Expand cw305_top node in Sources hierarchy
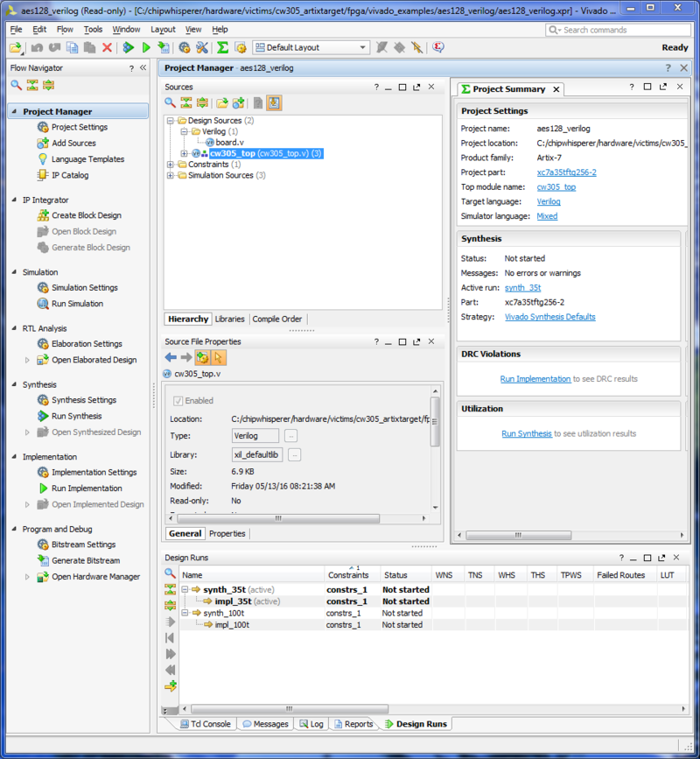 (184, 153)
